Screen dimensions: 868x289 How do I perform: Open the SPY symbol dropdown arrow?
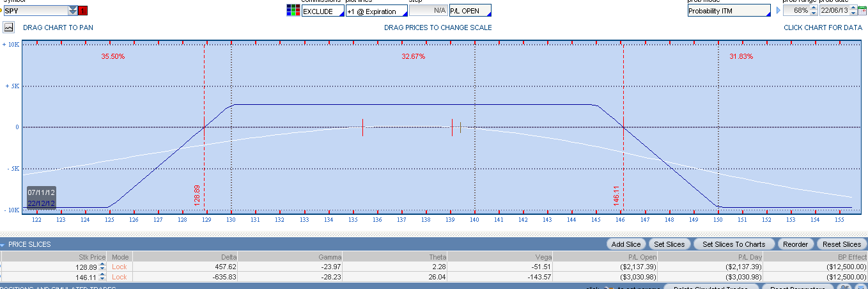click(73, 10)
